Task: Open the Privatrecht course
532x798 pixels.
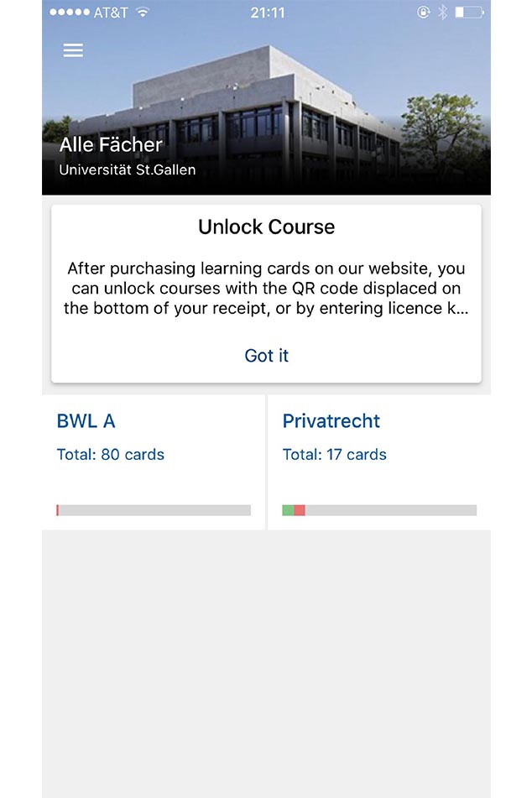Action: [x=331, y=421]
